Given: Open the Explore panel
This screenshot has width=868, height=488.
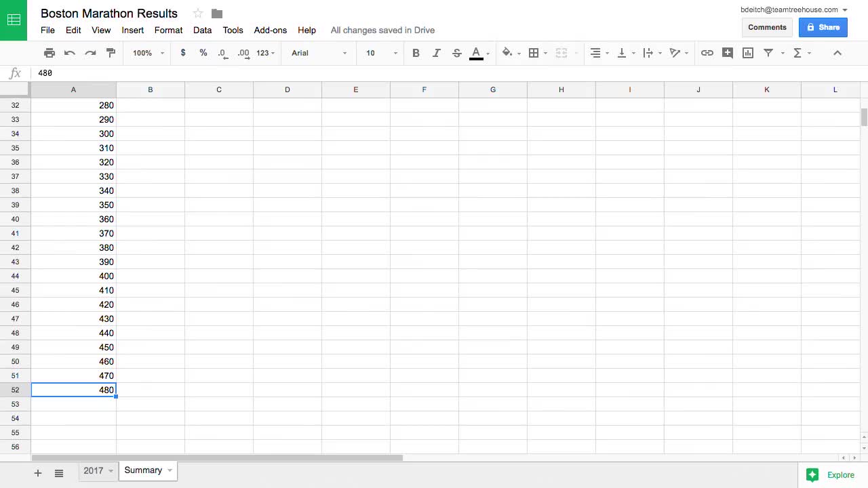Looking at the screenshot, I should 833,474.
